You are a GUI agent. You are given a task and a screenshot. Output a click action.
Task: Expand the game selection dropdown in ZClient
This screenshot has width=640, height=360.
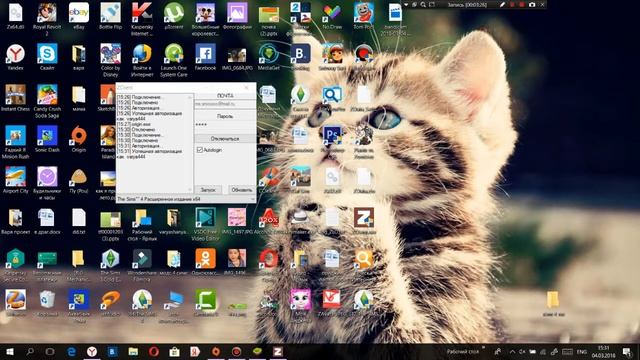click(x=253, y=199)
